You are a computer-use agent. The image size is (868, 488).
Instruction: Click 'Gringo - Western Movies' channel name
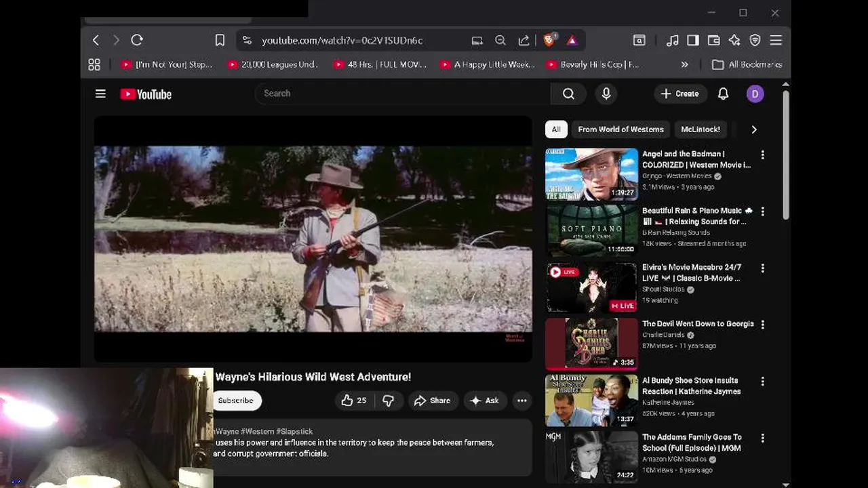677,176
